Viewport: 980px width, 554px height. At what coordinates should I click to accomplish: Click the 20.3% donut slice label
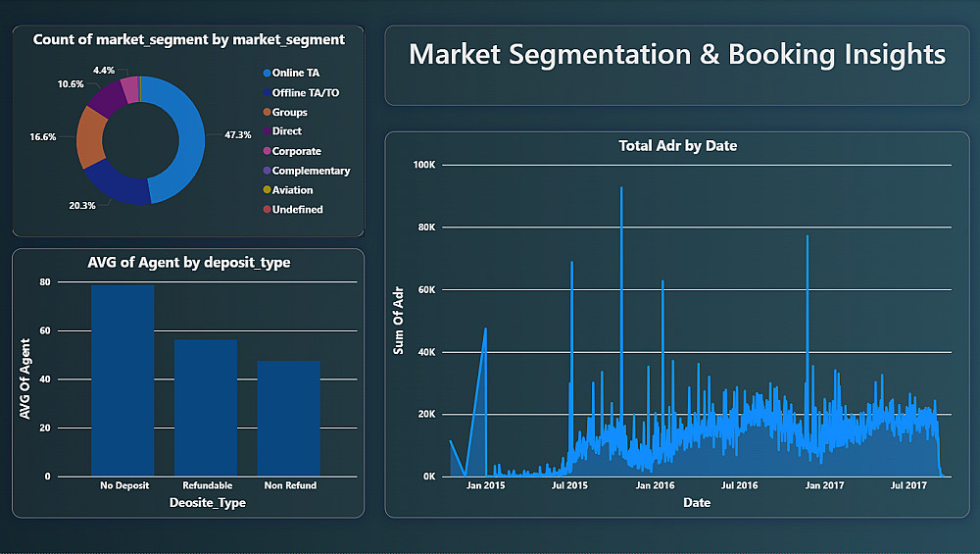(82, 206)
